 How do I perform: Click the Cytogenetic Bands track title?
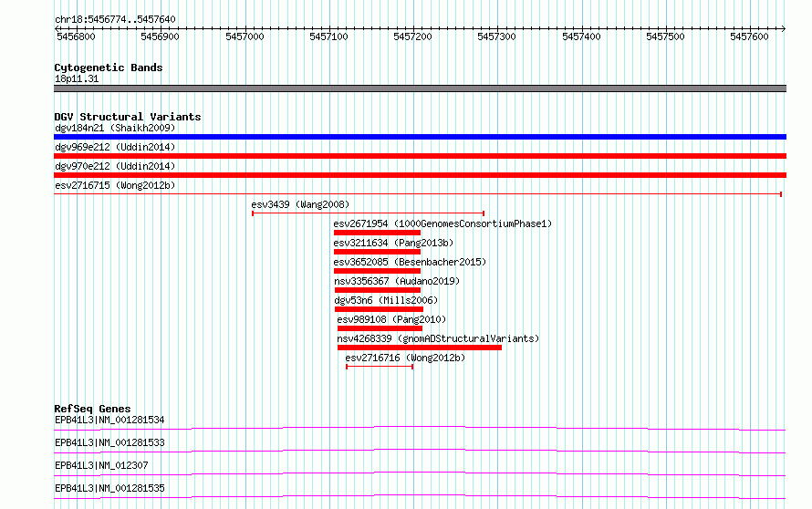(109, 68)
